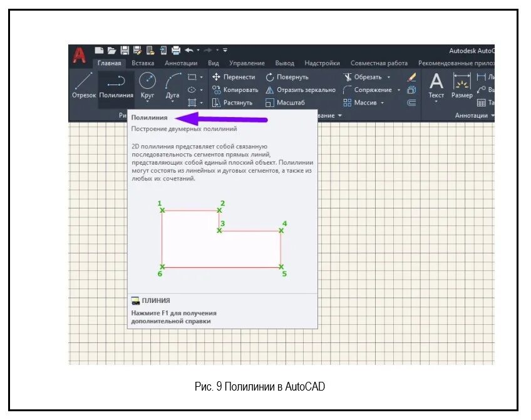Viewport: 531px width, 420px height.
Task: Click the Undo arrow icon
Action: [189, 51]
